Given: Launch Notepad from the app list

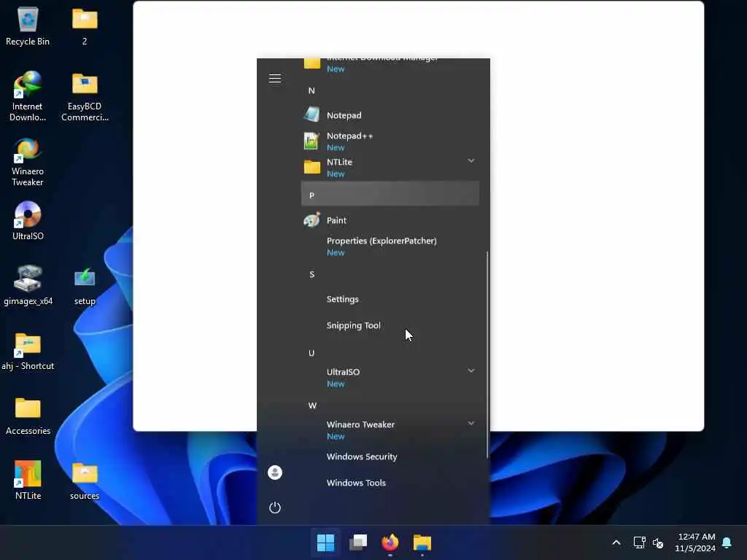Looking at the screenshot, I should point(390,115).
